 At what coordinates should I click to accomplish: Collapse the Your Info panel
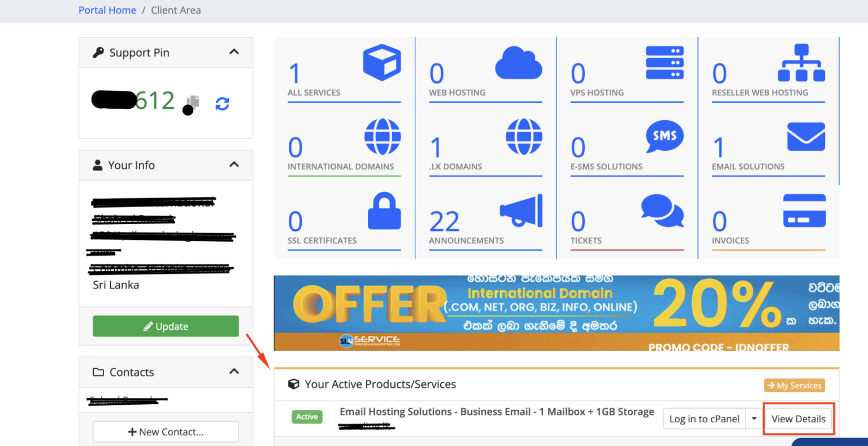[234, 165]
